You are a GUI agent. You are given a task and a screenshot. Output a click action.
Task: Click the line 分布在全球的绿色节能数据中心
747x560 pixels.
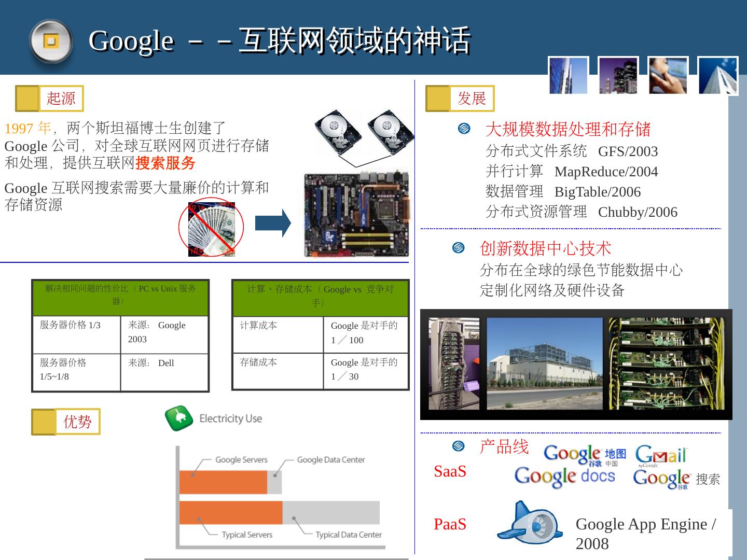click(x=582, y=270)
